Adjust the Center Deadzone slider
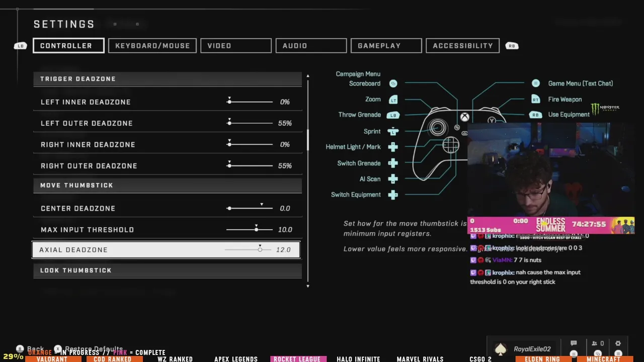This screenshot has height=362, width=644. [250, 208]
